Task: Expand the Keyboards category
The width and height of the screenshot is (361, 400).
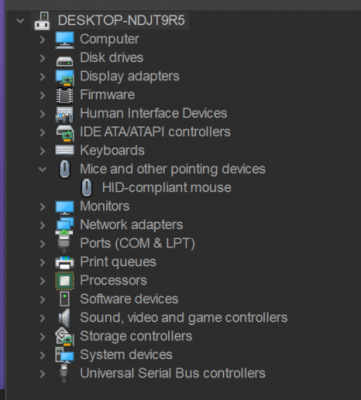Action: click(x=42, y=151)
